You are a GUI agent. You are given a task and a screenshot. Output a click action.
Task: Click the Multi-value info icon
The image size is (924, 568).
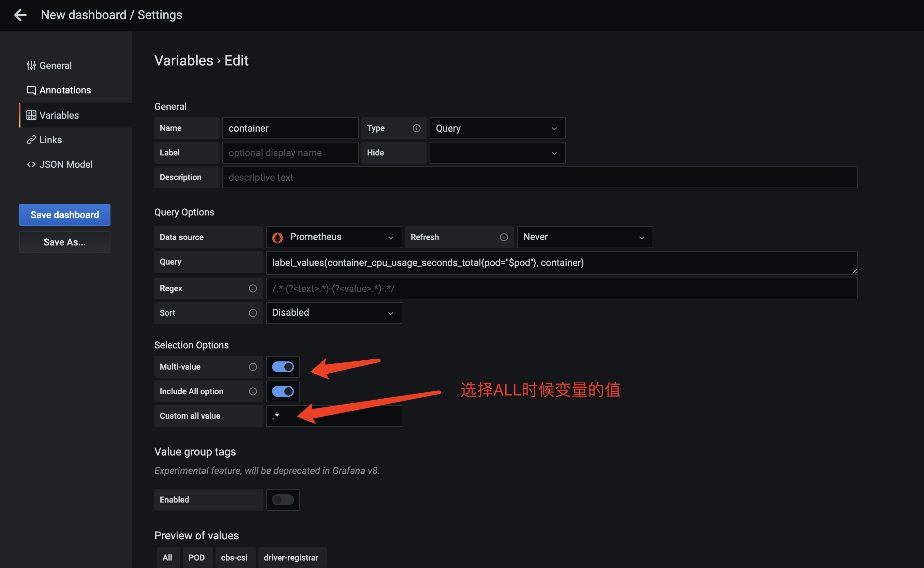[253, 367]
